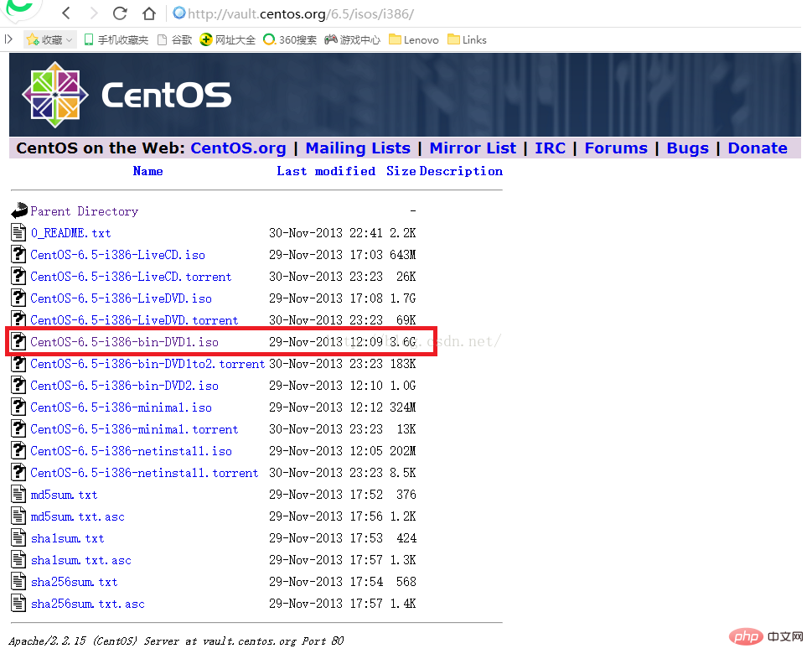Open the Mailing Lists link
Screen dimensions: 812x664
tap(358, 148)
